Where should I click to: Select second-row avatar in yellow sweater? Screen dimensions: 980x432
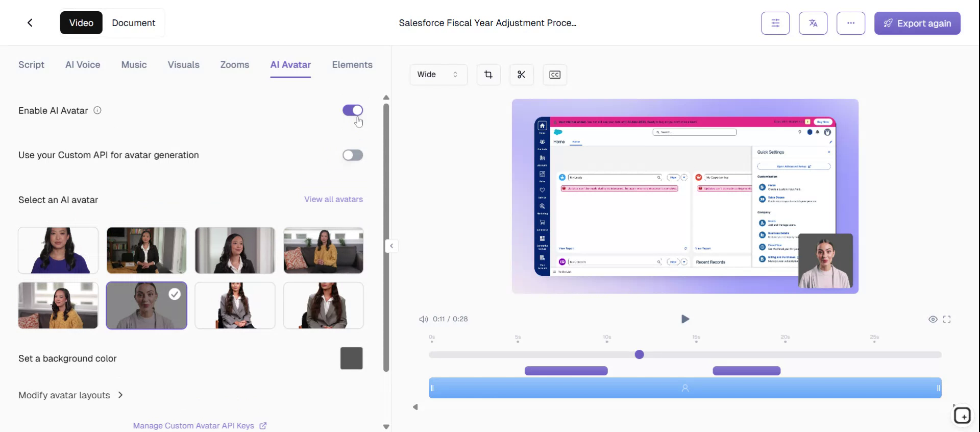point(58,305)
